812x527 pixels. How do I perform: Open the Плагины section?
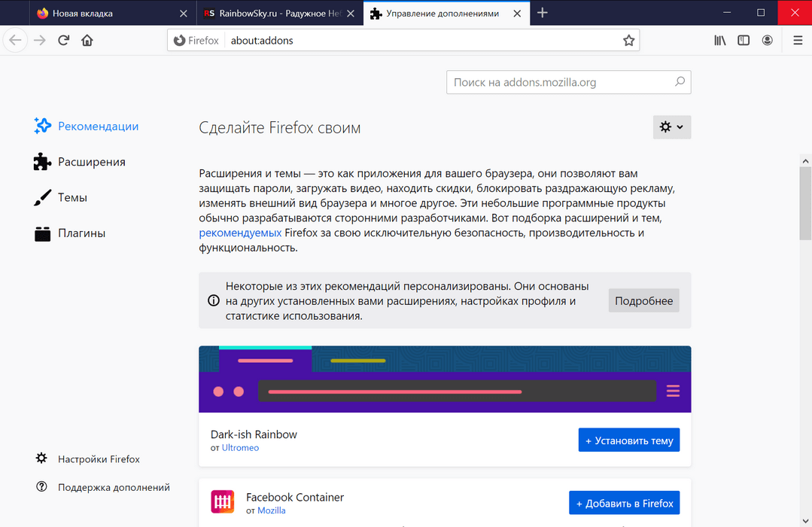[70, 233]
